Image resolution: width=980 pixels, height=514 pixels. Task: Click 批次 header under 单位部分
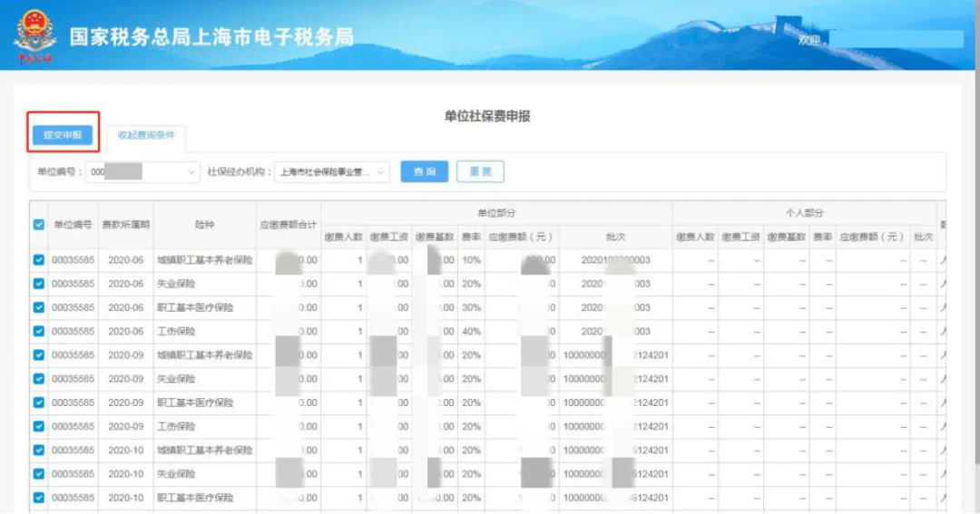pyautogui.click(x=615, y=237)
